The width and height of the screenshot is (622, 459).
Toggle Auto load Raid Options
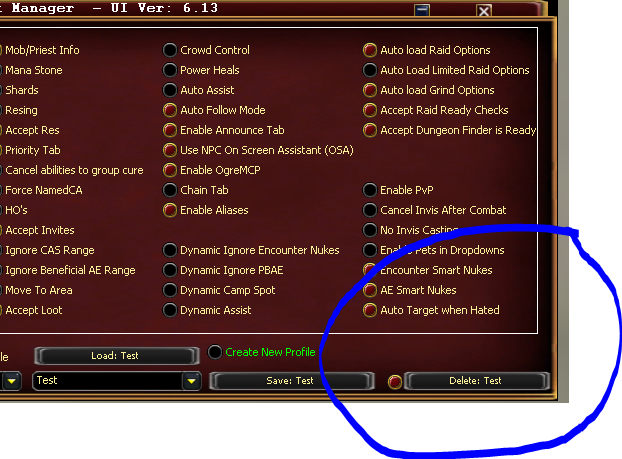tap(370, 50)
